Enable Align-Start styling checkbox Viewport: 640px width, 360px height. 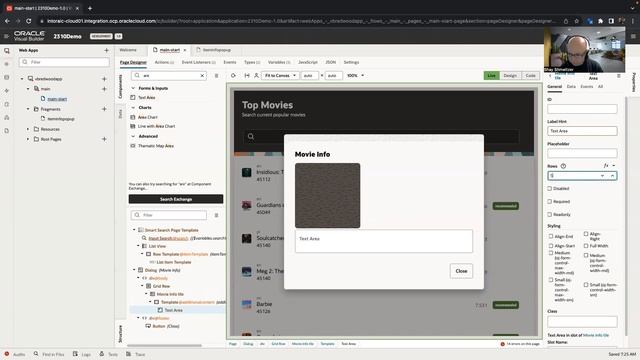[x=551, y=246]
